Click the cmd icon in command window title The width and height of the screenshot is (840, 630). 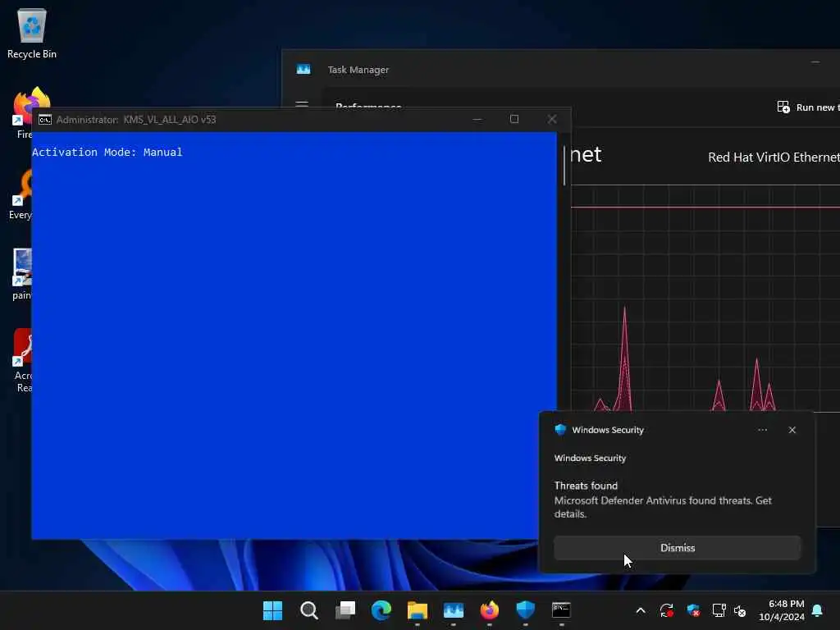click(45, 120)
